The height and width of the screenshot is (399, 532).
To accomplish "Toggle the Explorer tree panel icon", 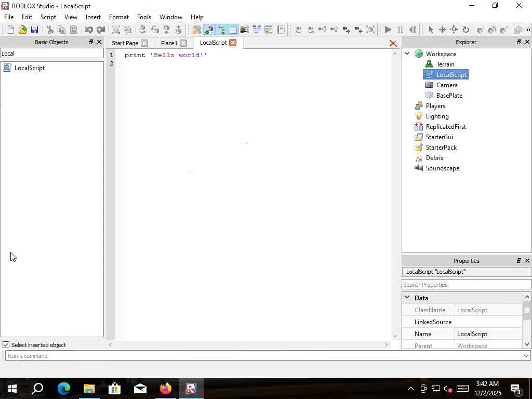I will click(221, 30).
